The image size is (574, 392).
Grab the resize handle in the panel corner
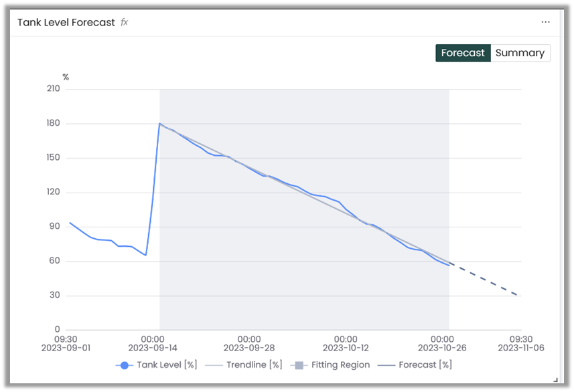(555, 379)
